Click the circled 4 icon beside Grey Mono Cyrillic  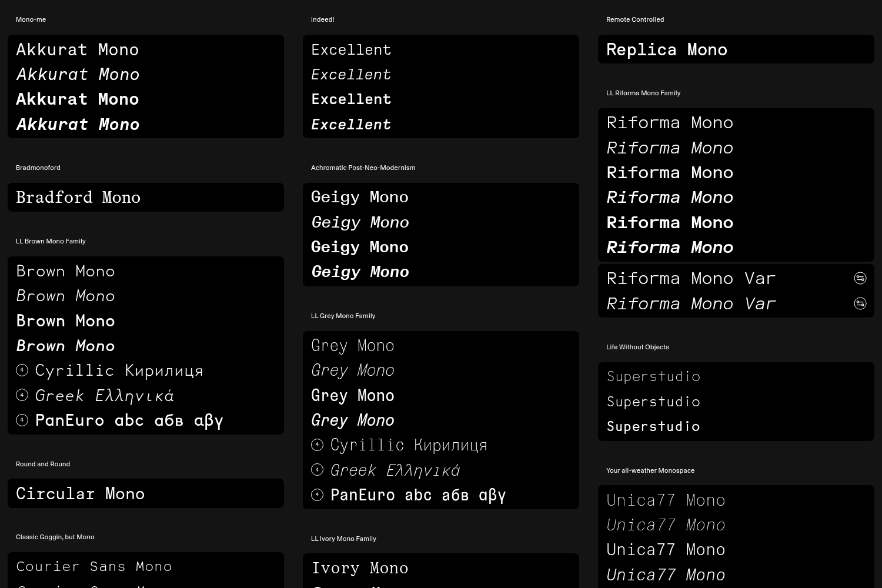coord(317,445)
